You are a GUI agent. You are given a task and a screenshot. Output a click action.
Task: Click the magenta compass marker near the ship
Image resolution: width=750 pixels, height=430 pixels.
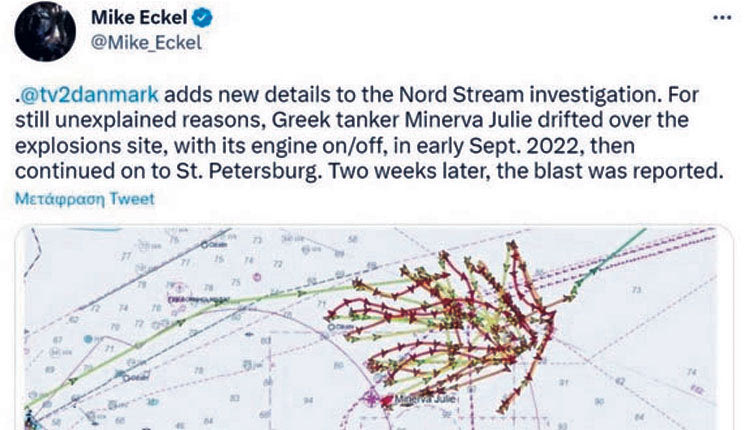coord(371,397)
